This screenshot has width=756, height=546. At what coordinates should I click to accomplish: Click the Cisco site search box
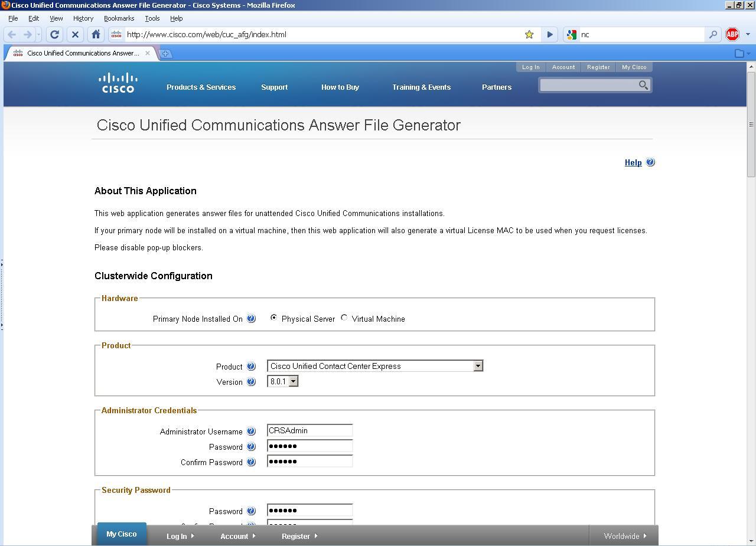coord(589,86)
